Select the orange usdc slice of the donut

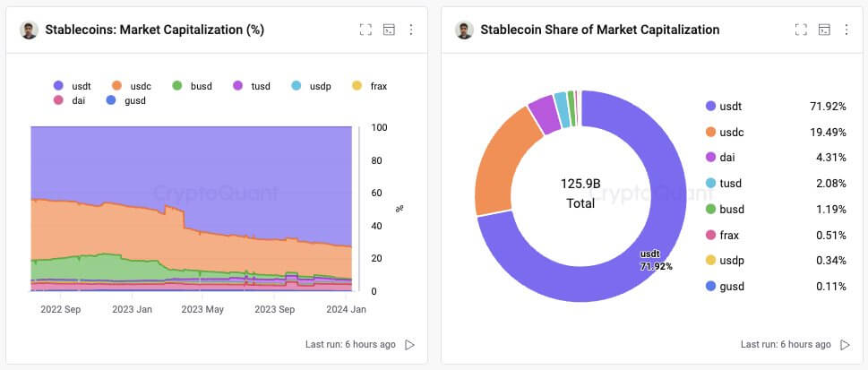point(500,172)
